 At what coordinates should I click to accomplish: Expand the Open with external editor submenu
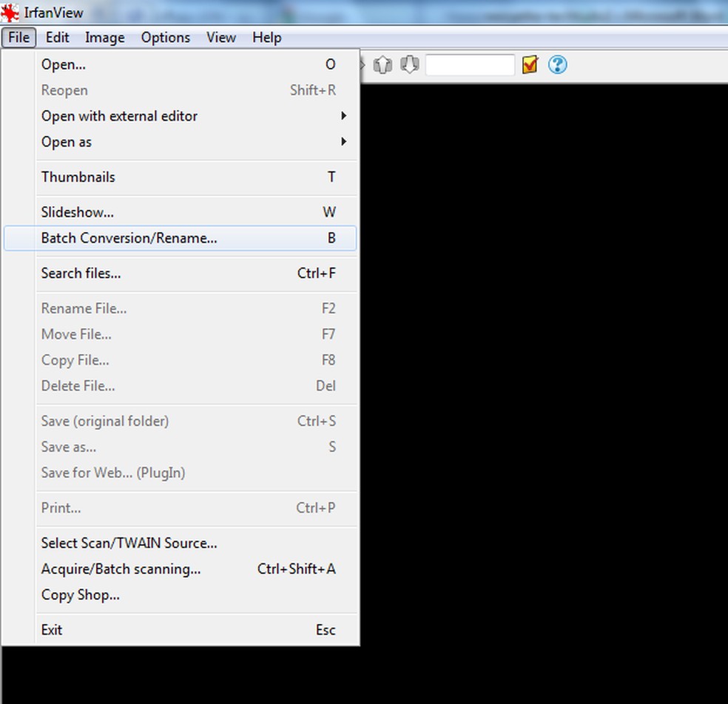[x=180, y=115]
